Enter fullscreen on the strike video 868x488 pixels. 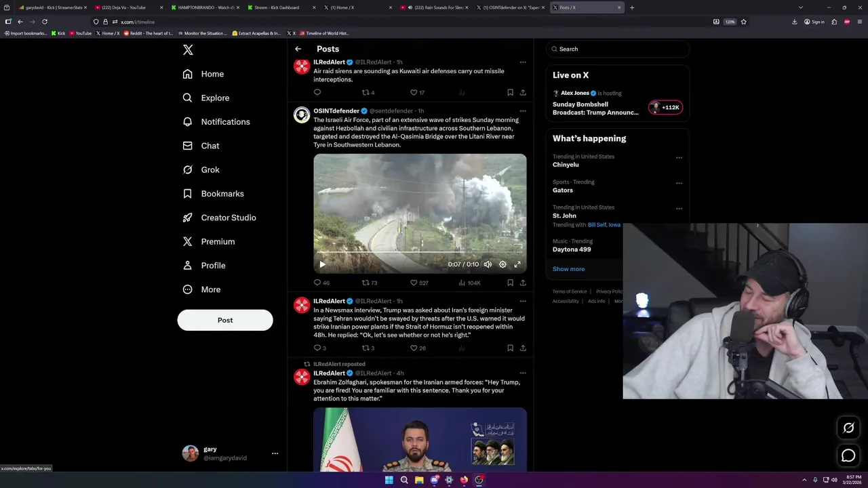517,264
